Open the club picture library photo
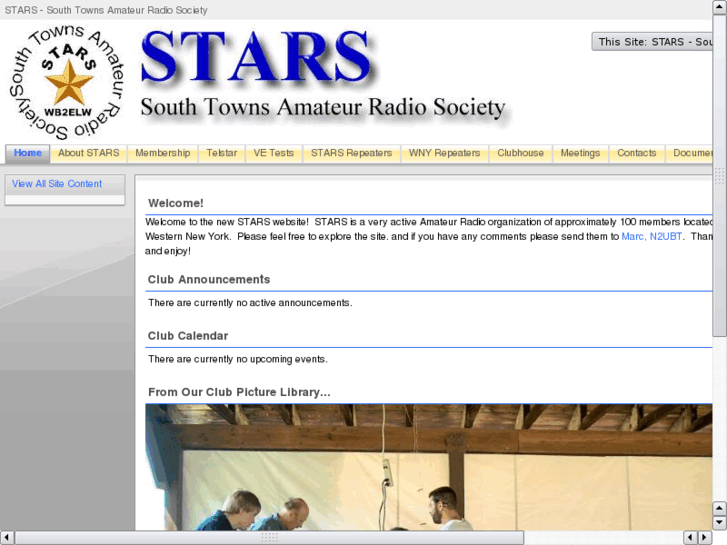 click(x=429, y=467)
